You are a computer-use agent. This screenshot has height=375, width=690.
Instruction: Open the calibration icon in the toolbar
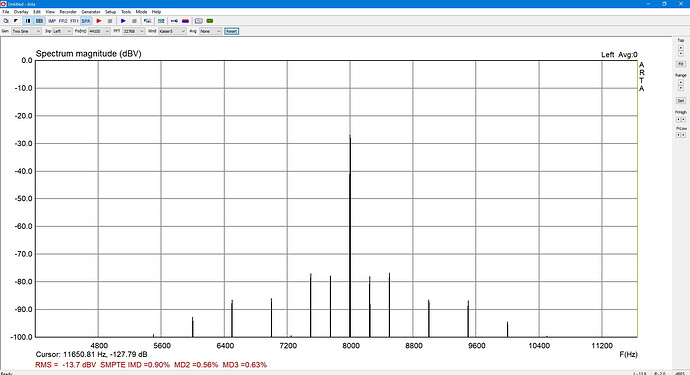(161, 21)
